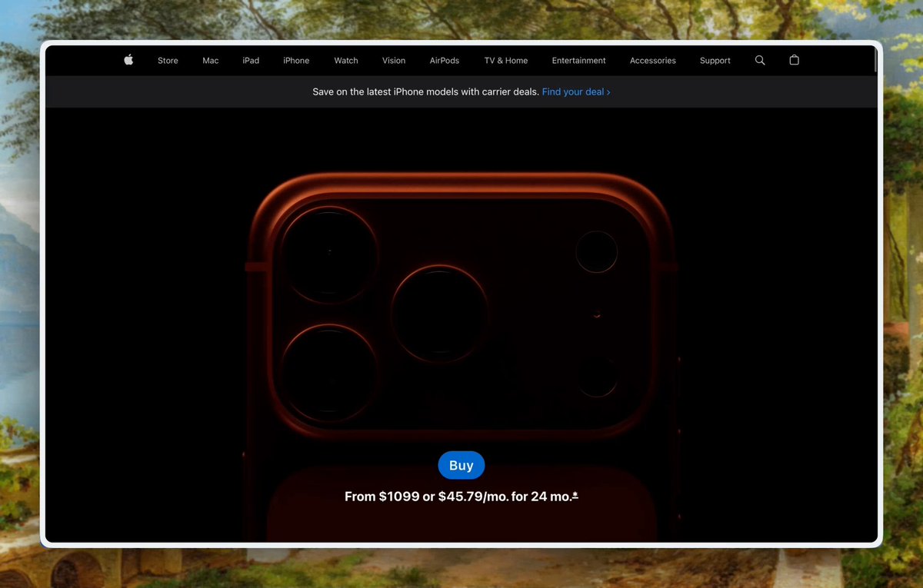The image size is (923, 588).
Task: Click the page's vertical scrollbar thumb
Action: pos(875,60)
